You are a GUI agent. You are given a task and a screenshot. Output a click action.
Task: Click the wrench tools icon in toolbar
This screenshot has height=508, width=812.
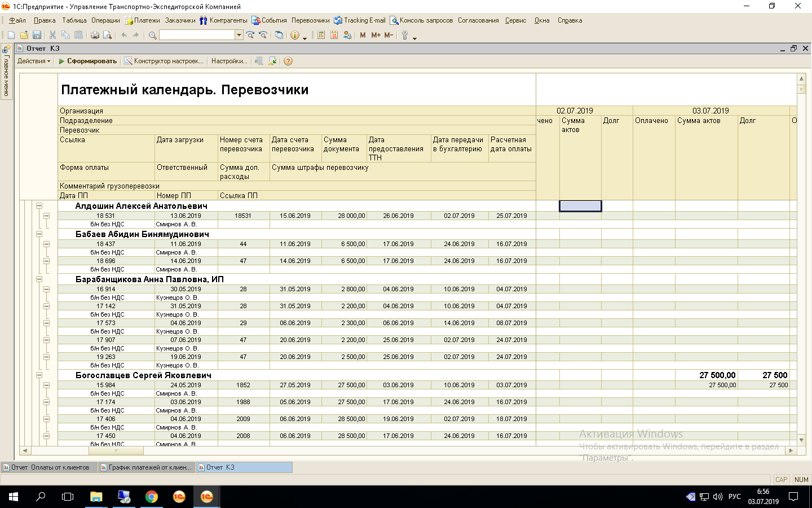pos(404,35)
